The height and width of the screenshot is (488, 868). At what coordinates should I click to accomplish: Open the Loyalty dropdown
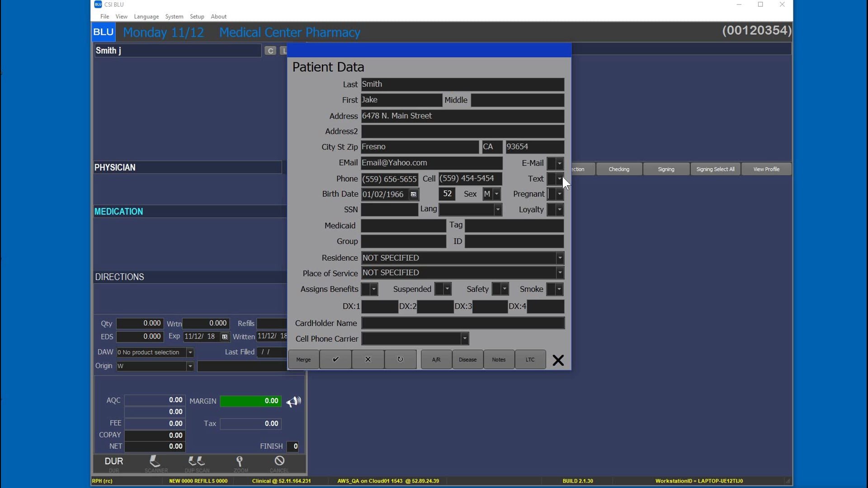pyautogui.click(x=560, y=210)
